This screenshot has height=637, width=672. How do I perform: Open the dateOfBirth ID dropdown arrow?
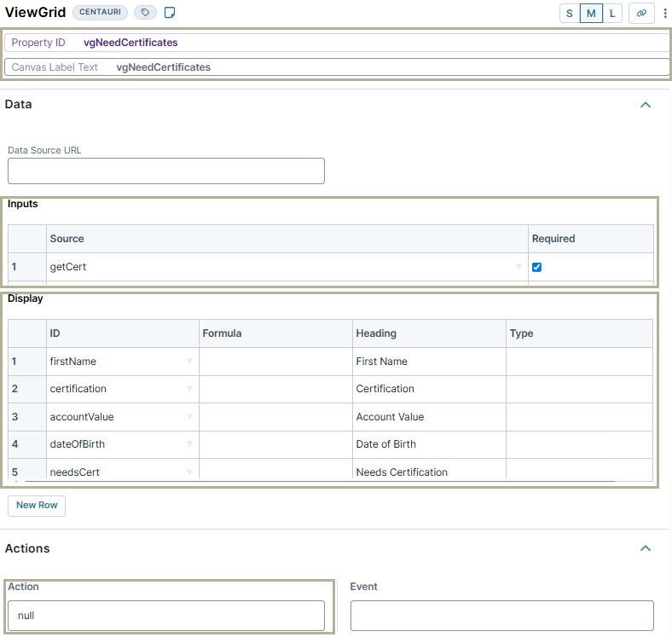189,444
